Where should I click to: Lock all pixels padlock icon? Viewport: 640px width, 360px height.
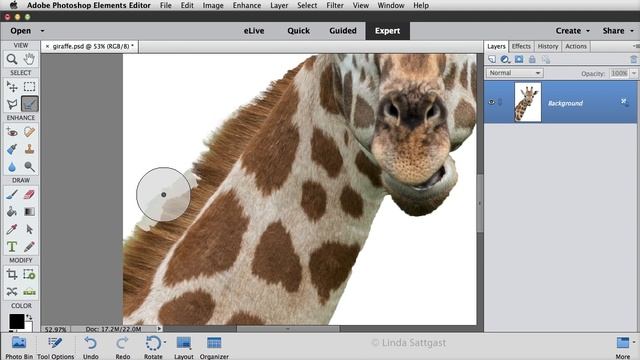pos(532,60)
